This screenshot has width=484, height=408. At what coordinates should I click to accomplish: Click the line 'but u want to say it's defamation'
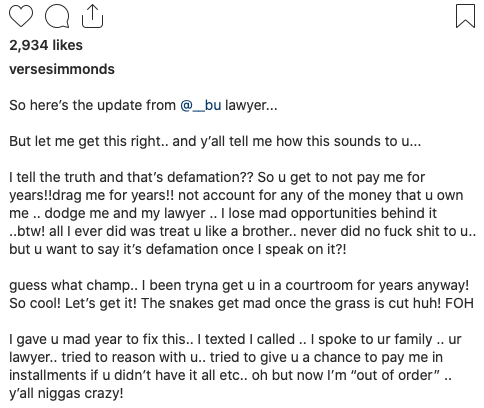178,249
